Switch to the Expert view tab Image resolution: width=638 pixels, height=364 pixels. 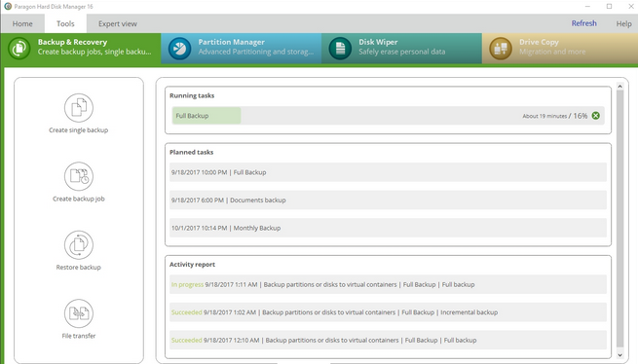point(118,23)
